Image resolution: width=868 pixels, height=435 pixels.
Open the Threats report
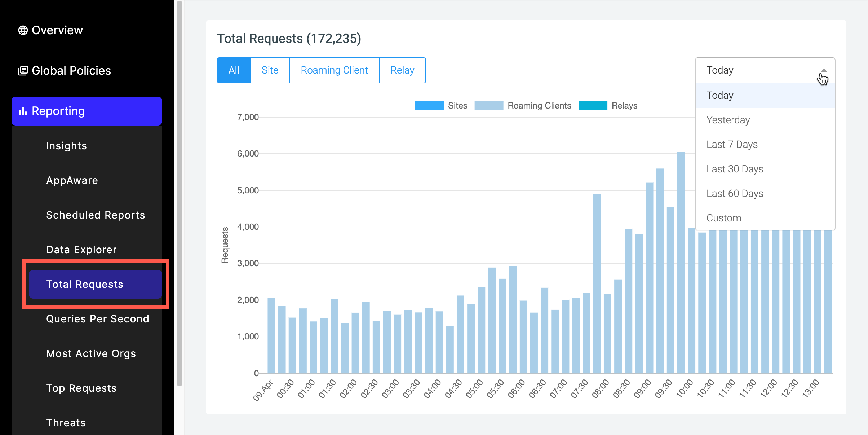click(x=66, y=422)
